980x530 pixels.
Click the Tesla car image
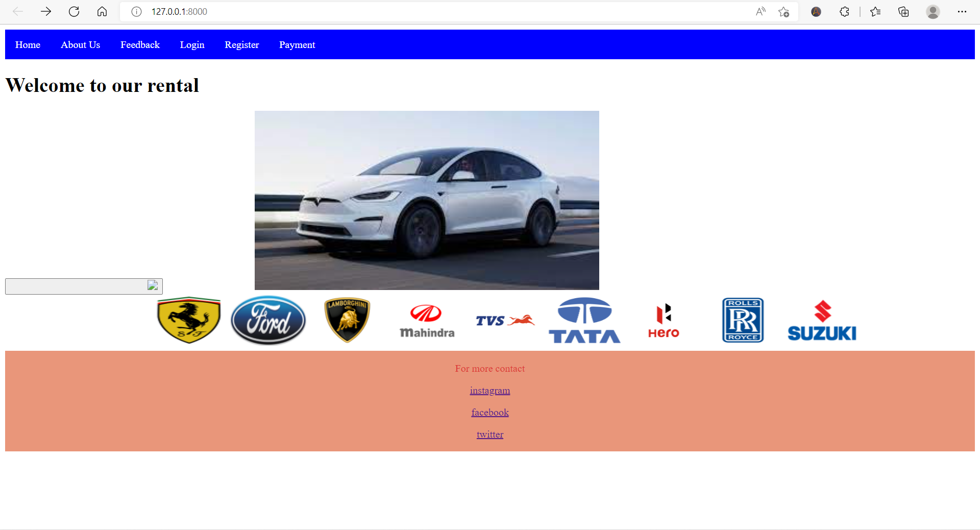(427, 200)
